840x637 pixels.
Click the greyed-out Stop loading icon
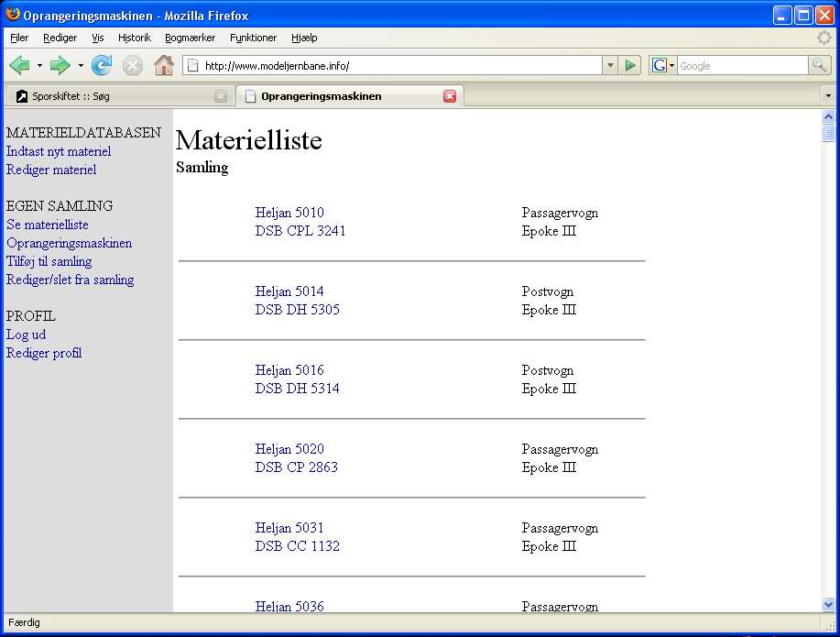click(132, 65)
